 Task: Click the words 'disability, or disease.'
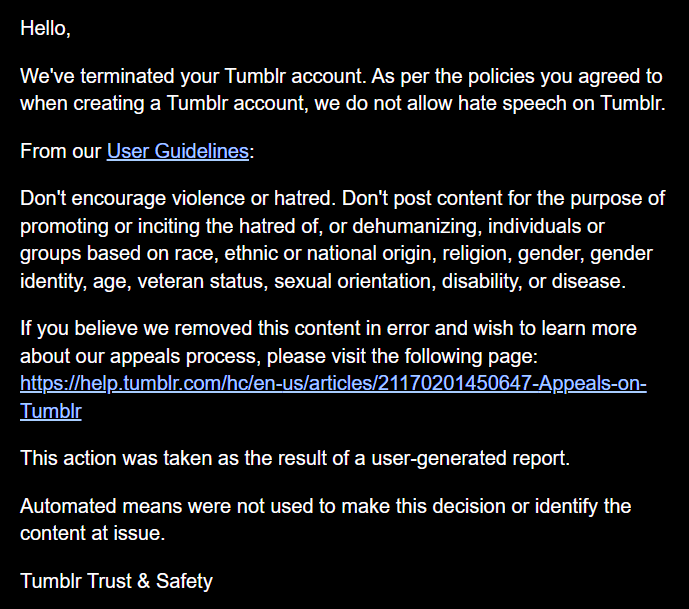point(533,281)
